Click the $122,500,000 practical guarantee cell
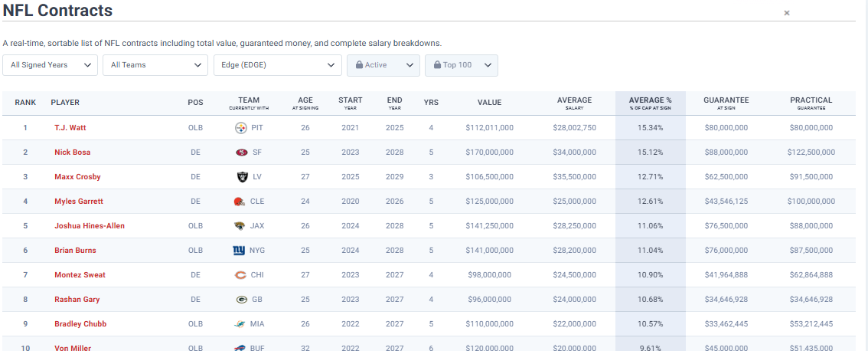The width and height of the screenshot is (868, 351). pyautogui.click(x=811, y=153)
